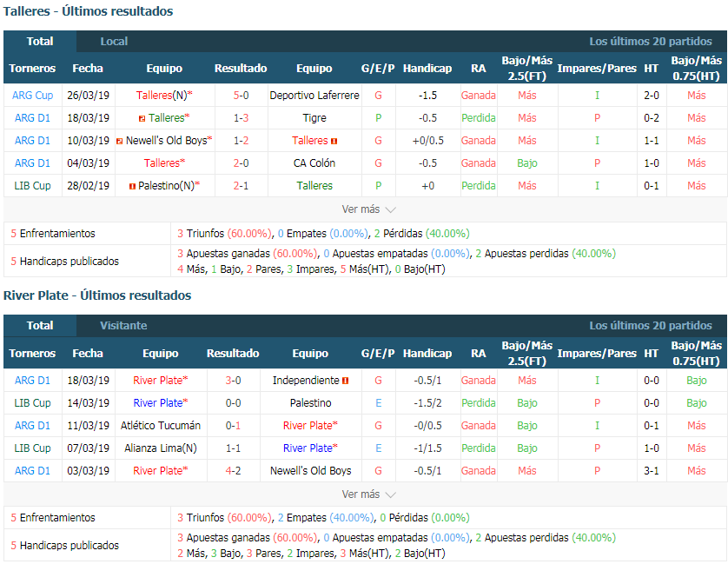Open ARG D1 link in River Plate 18/03/19 row
Screen dimensions: 728x564
coord(32,381)
